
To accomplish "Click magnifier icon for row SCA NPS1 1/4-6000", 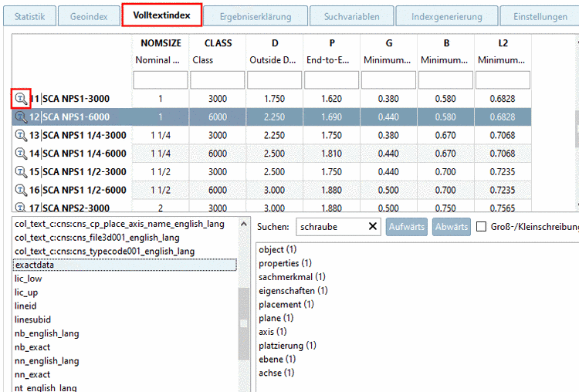I will [21, 154].
